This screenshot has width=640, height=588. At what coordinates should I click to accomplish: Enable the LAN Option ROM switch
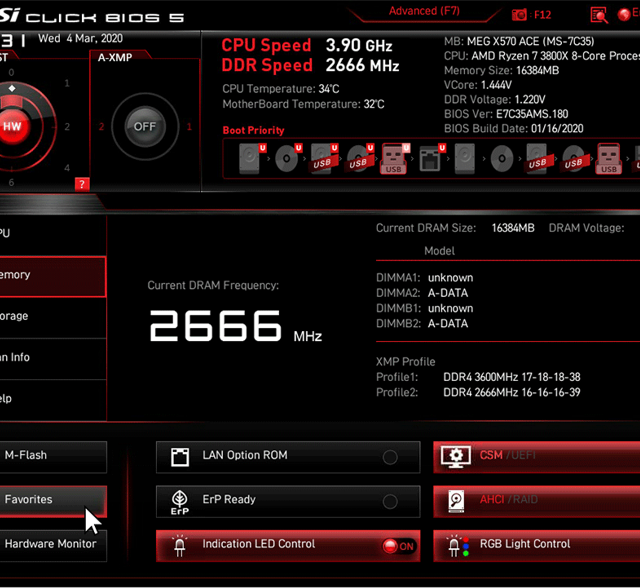[390, 457]
